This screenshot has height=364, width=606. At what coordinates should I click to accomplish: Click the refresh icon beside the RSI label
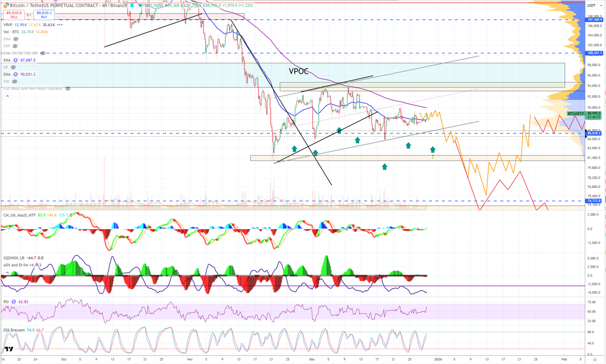14,301
